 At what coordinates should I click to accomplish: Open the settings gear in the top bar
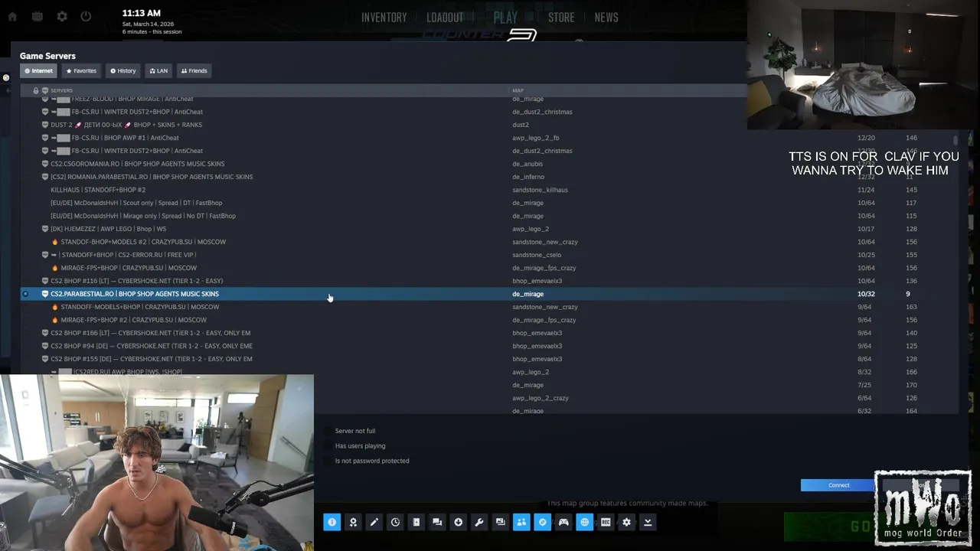point(62,16)
